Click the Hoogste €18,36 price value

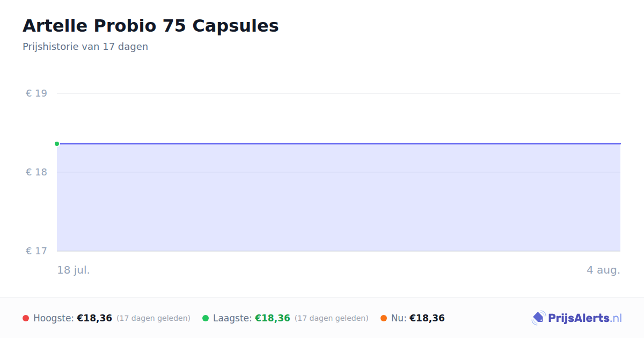coord(94,318)
